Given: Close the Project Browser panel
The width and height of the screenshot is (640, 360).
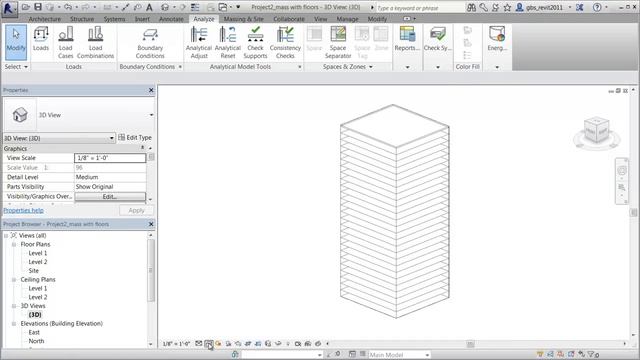Looking at the screenshot, I should 151,224.
